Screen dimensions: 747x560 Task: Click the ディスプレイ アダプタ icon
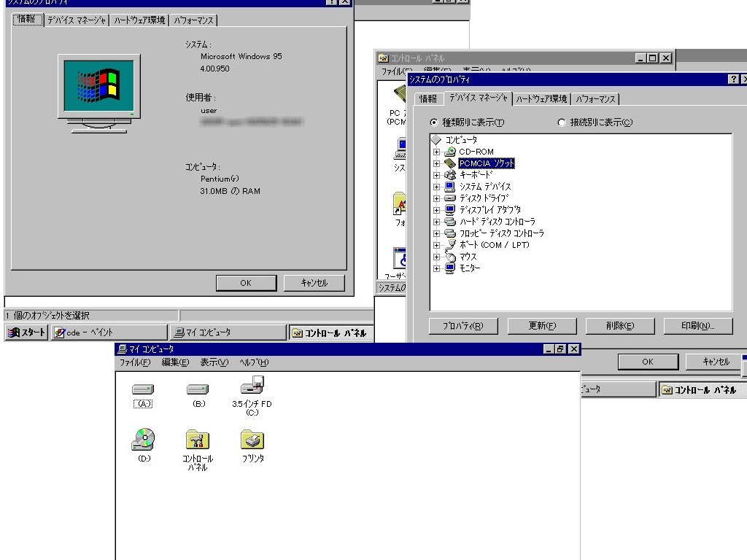(449, 210)
